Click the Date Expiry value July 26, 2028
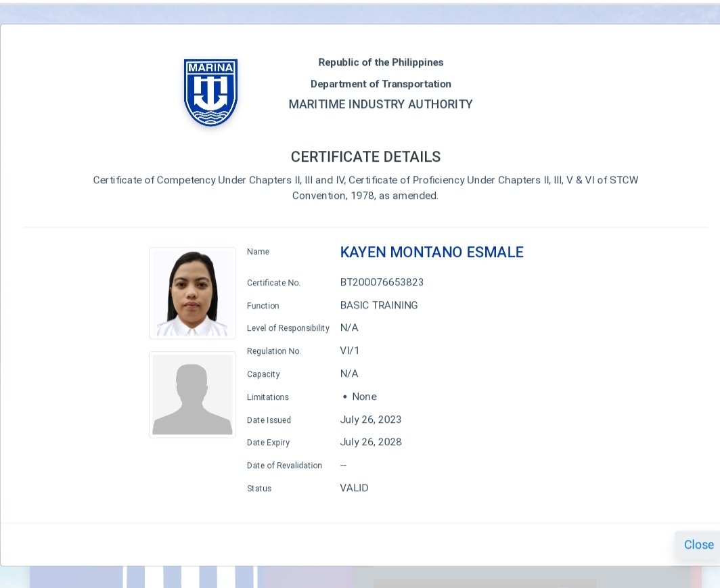 tap(370, 442)
